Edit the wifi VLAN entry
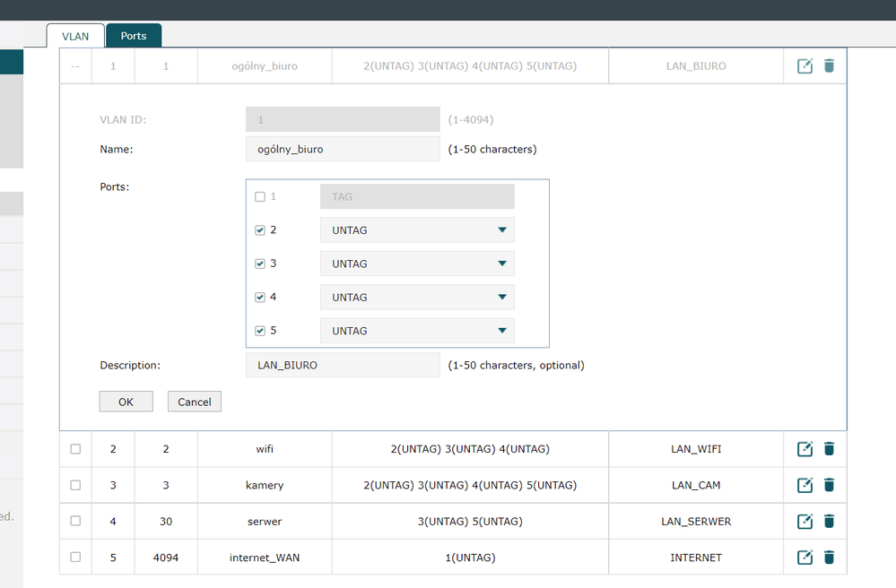The image size is (896, 588). (x=805, y=449)
